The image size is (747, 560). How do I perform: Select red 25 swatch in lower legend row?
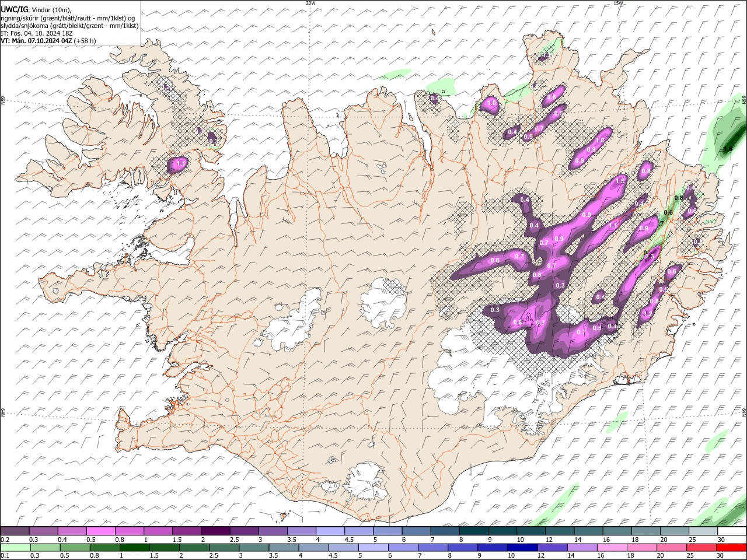tap(701, 547)
